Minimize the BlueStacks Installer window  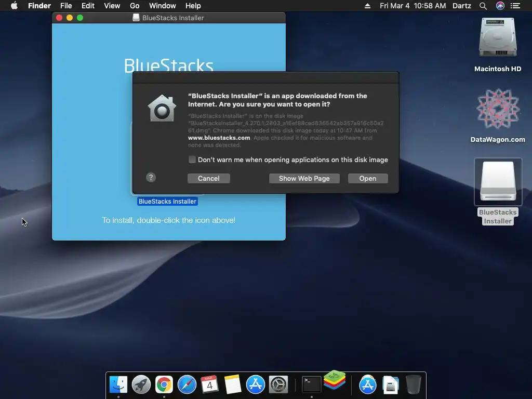point(70,18)
